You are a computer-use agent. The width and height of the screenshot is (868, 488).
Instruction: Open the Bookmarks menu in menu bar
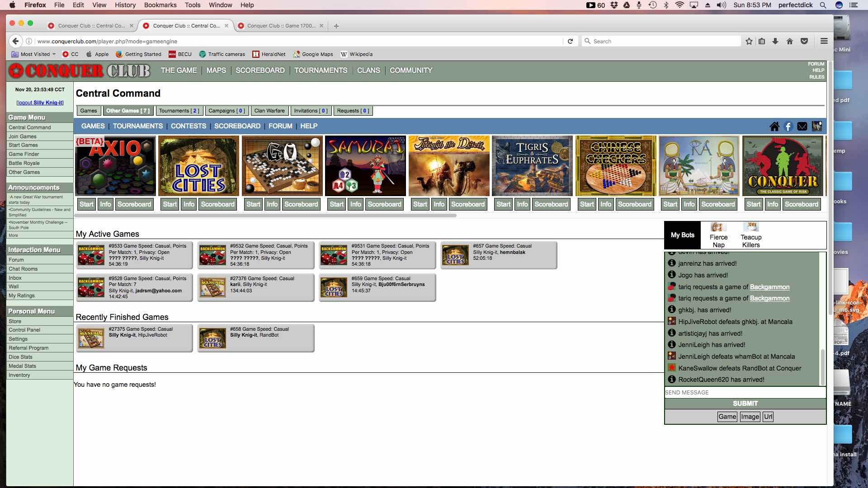click(160, 5)
